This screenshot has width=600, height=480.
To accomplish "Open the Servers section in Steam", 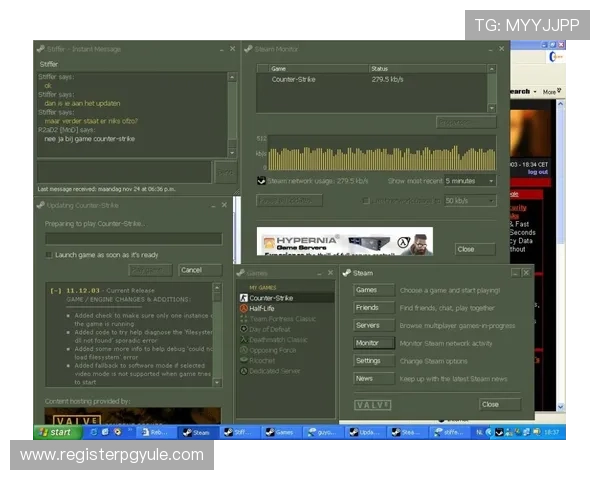I will [367, 325].
